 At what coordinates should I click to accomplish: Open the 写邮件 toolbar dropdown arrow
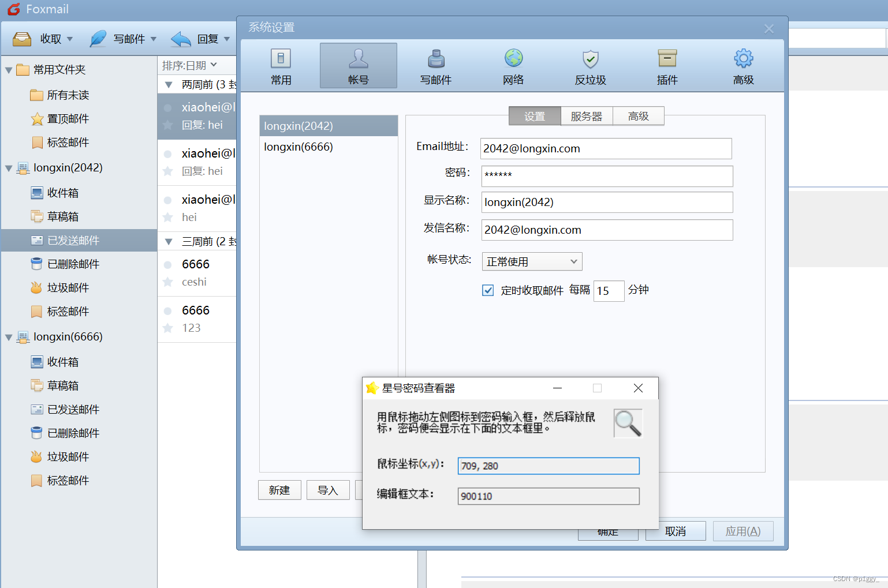pos(154,39)
